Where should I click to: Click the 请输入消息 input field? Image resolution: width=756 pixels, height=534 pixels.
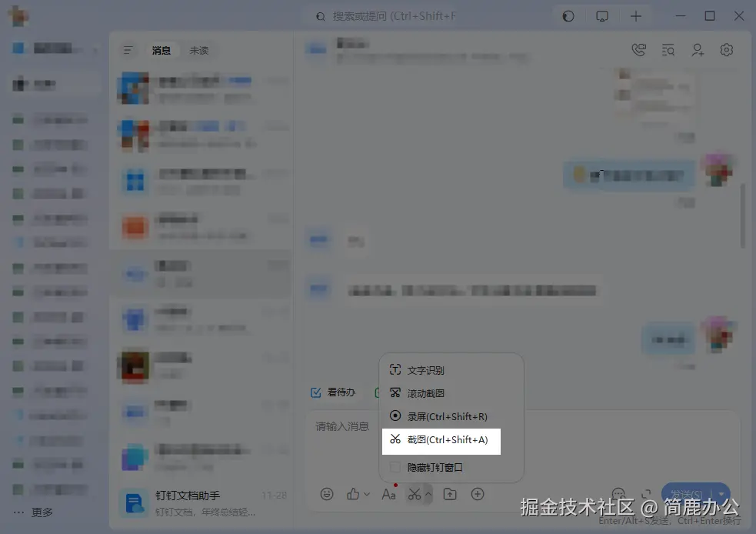click(x=341, y=426)
